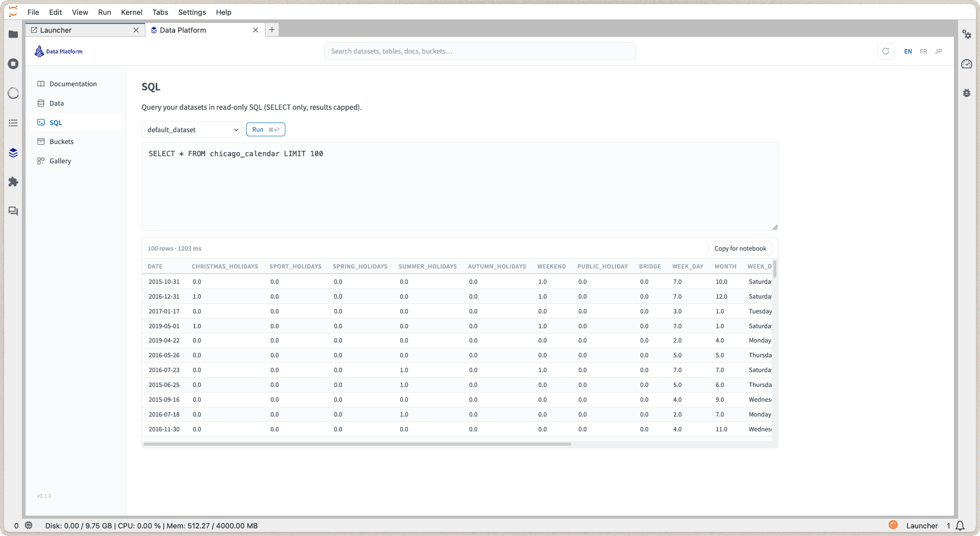This screenshot has height=536, width=980.
Task: Open the Help menu
Action: click(x=224, y=12)
